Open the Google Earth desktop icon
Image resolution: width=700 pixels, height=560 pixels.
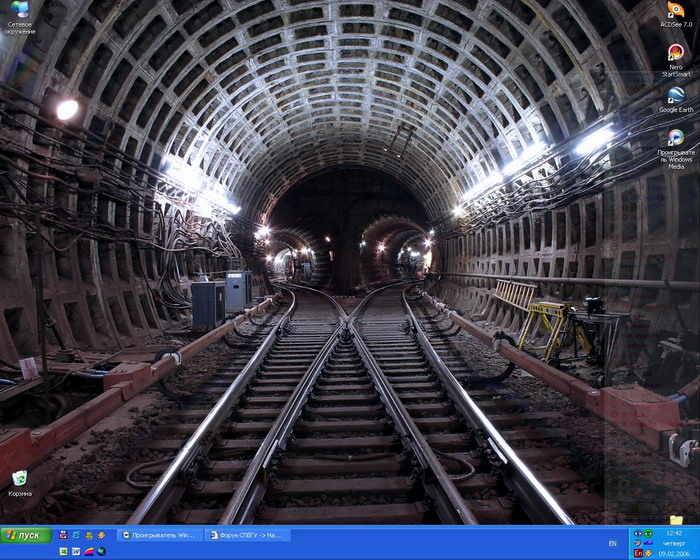click(x=676, y=96)
